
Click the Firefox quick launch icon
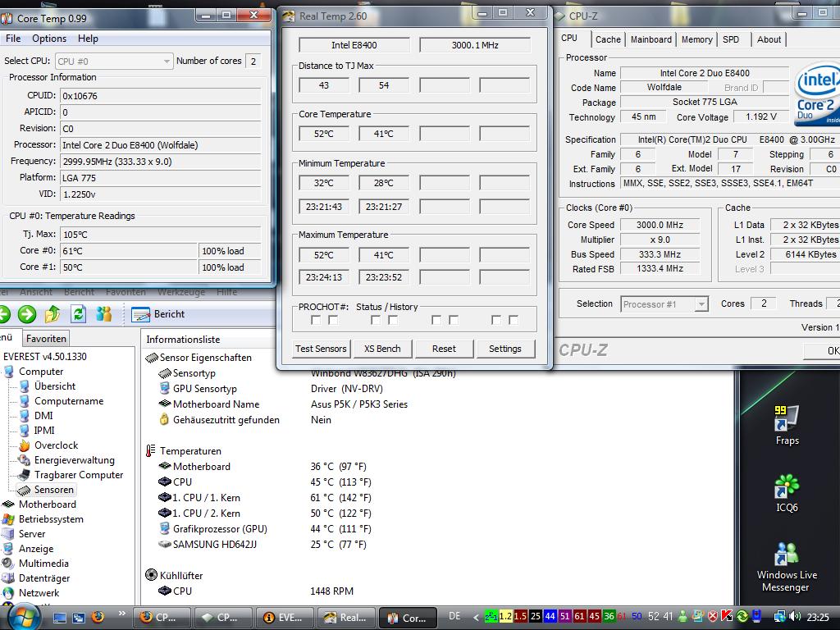point(98,617)
